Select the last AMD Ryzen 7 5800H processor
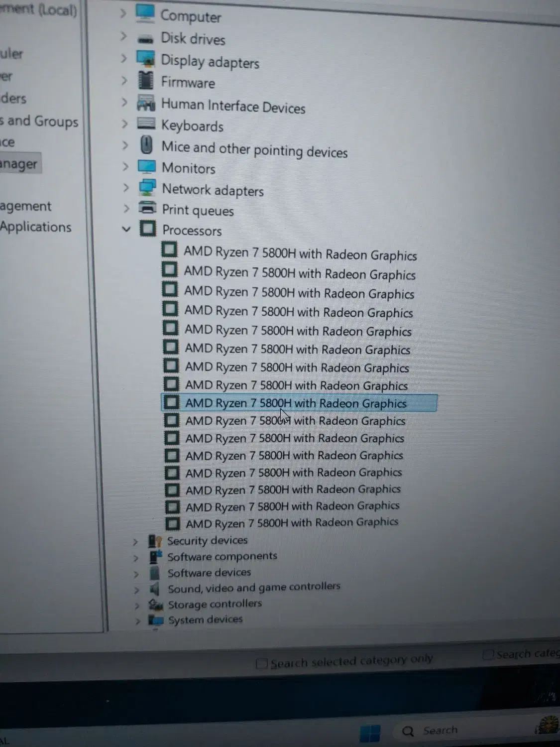560x747 pixels. point(292,522)
